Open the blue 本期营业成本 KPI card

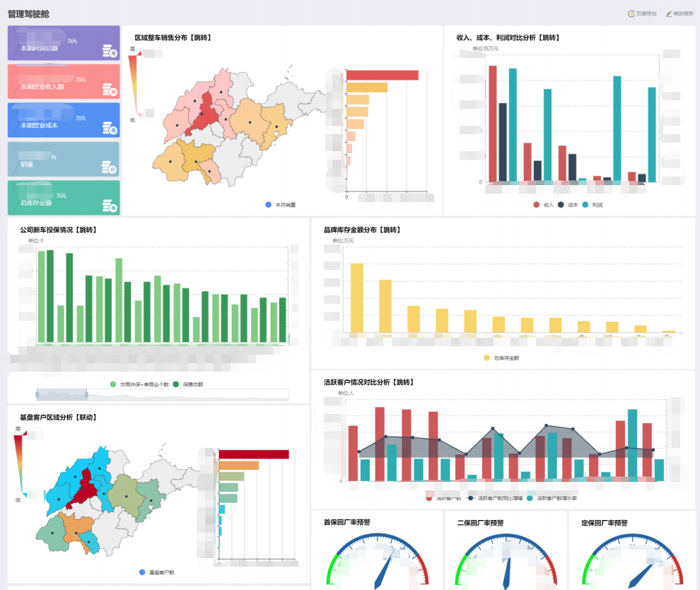coord(64,120)
